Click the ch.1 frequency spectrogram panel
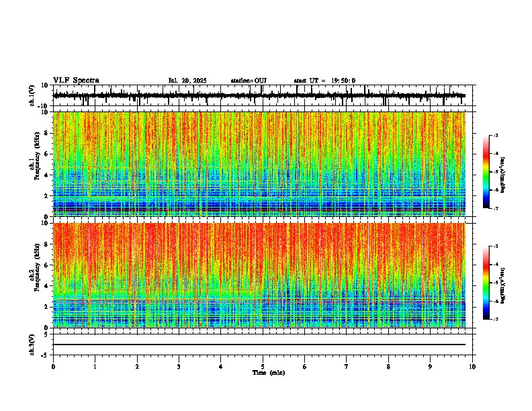This screenshot has height=411, width=532. coord(259,164)
